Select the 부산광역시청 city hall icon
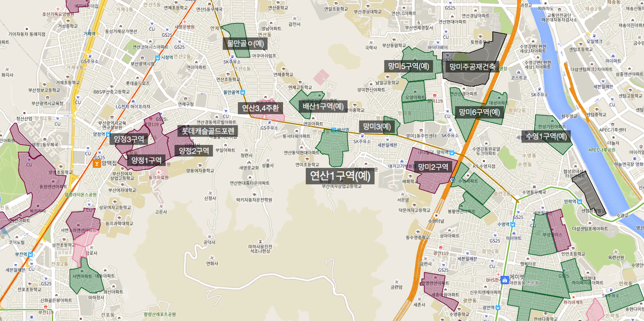The image size is (644, 321). pyautogui.click(x=142, y=58)
